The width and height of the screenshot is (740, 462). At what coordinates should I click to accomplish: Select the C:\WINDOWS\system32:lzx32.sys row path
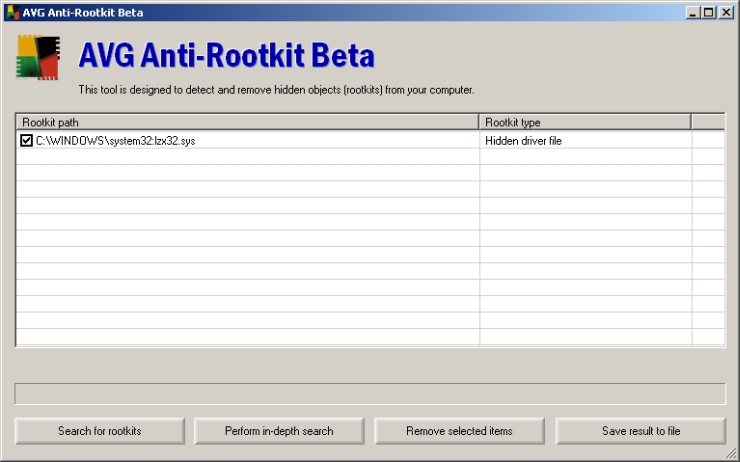tap(115, 141)
